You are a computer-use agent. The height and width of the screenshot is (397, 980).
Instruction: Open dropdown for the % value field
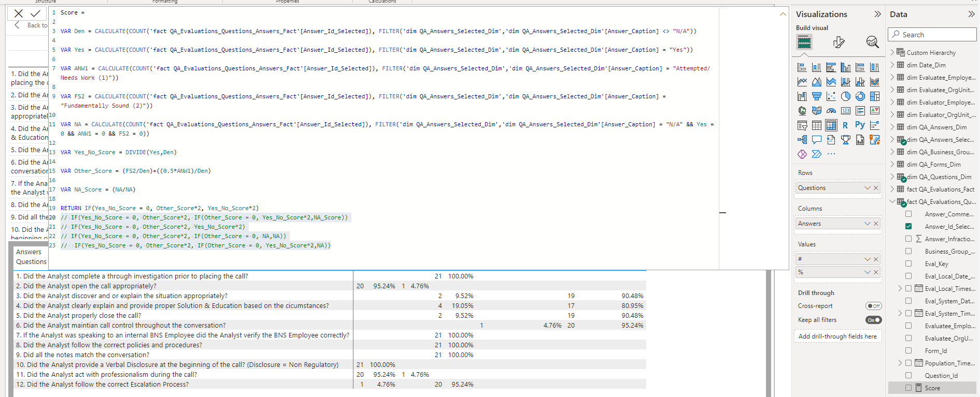(867, 272)
